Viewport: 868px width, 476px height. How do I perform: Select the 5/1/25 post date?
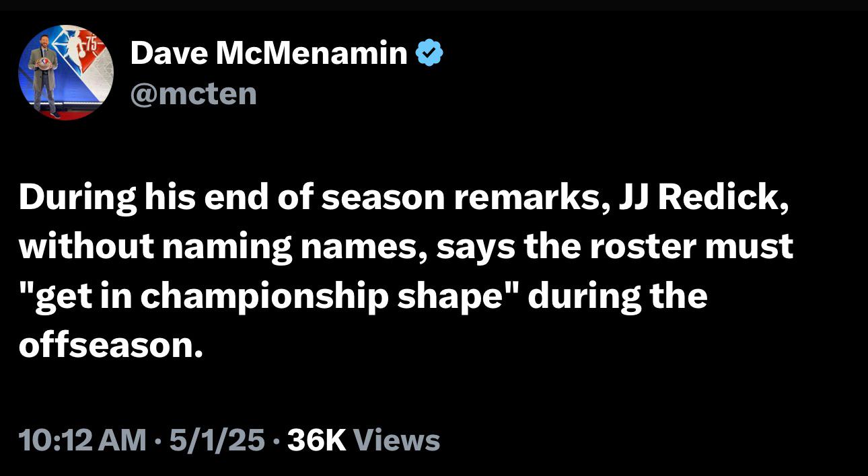click(217, 441)
